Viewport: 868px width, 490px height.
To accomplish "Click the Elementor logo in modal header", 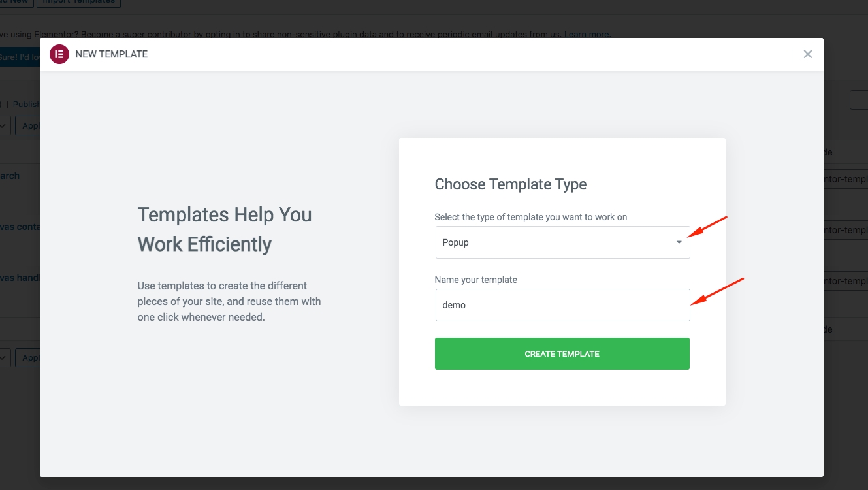I will click(59, 54).
